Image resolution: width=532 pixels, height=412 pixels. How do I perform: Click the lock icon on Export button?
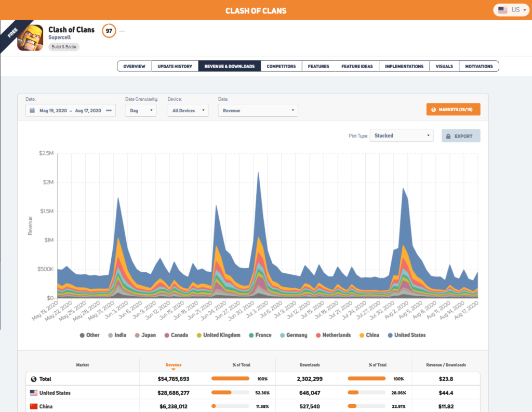pos(448,136)
